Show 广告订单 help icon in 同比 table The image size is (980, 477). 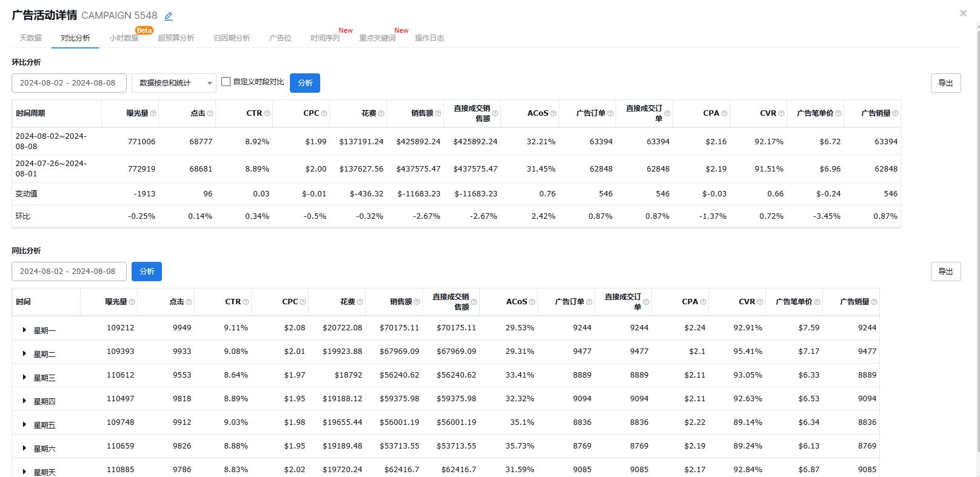[589, 302]
